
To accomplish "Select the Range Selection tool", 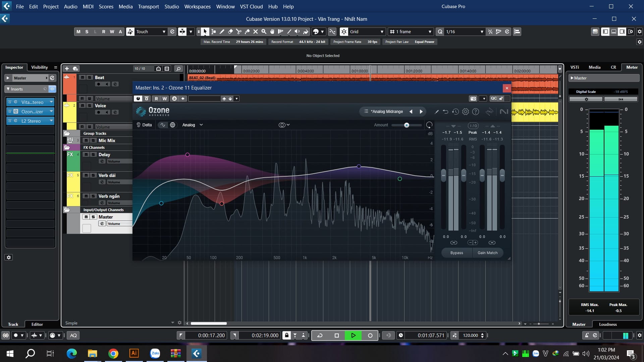I will pos(213,32).
